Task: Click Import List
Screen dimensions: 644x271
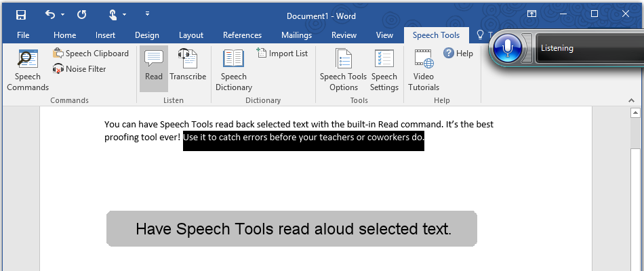Action: coord(282,54)
